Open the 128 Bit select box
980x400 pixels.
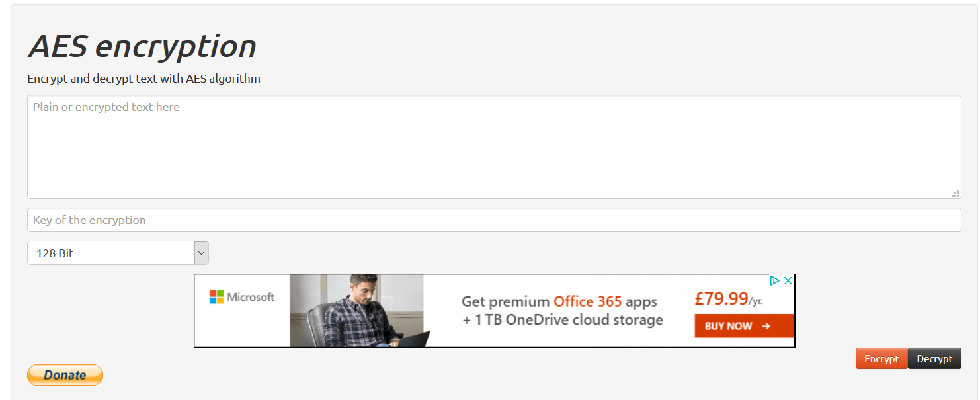pyautogui.click(x=118, y=253)
